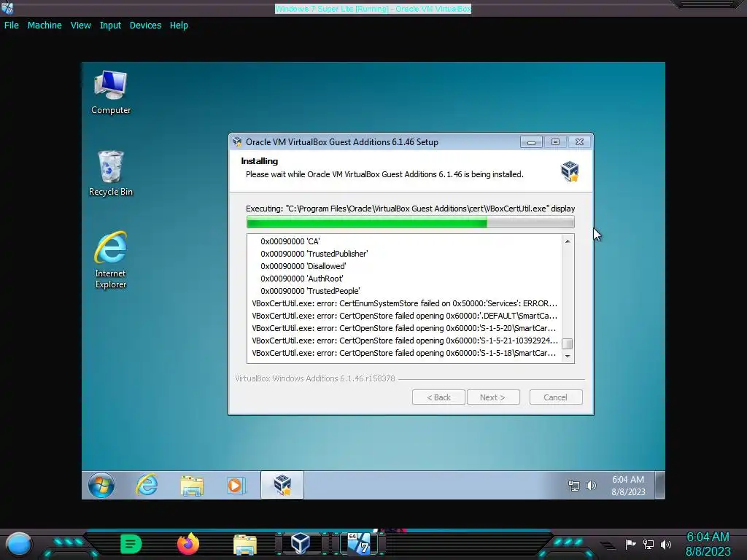Image resolution: width=747 pixels, height=560 pixels.
Task: Click the log scrollbar thumb
Action: coord(568,344)
